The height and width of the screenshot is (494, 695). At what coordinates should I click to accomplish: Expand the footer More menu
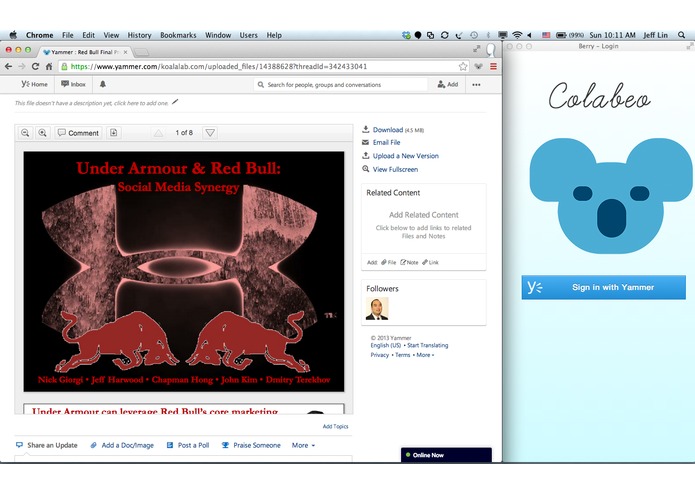425,355
